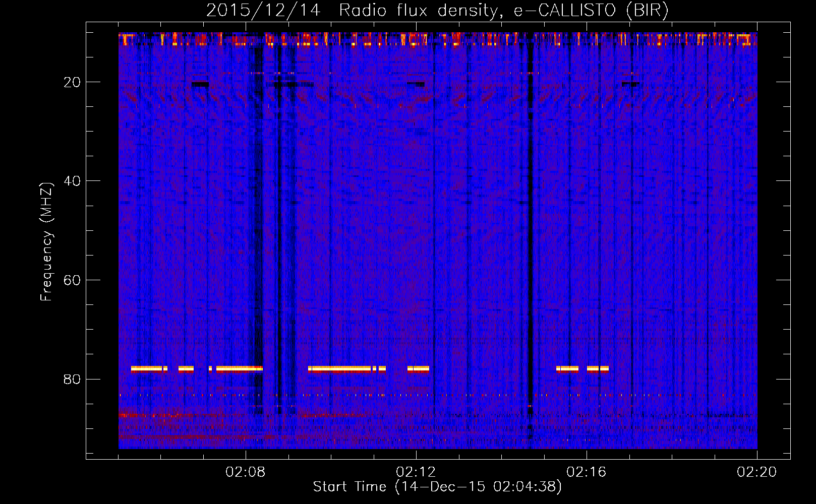Image resolution: width=816 pixels, height=504 pixels.
Task: Click the "Frequency (MHZ)" y-axis label
Action: click(x=46, y=242)
